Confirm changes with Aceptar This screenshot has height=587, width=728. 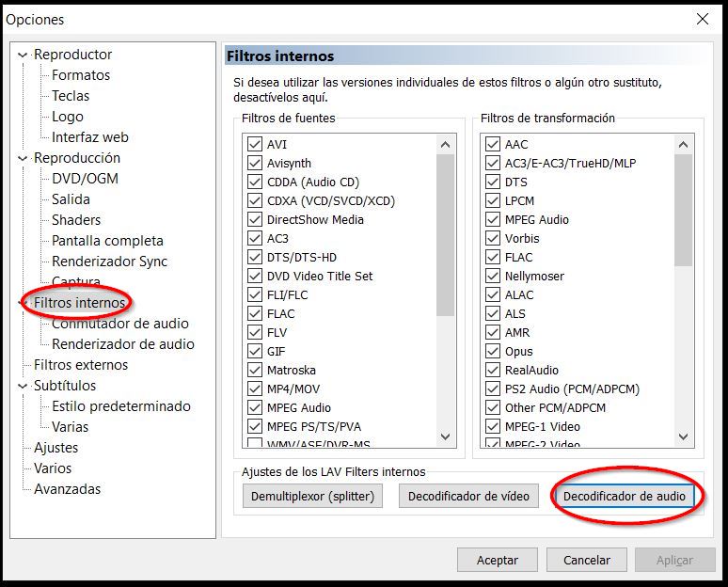(498, 560)
